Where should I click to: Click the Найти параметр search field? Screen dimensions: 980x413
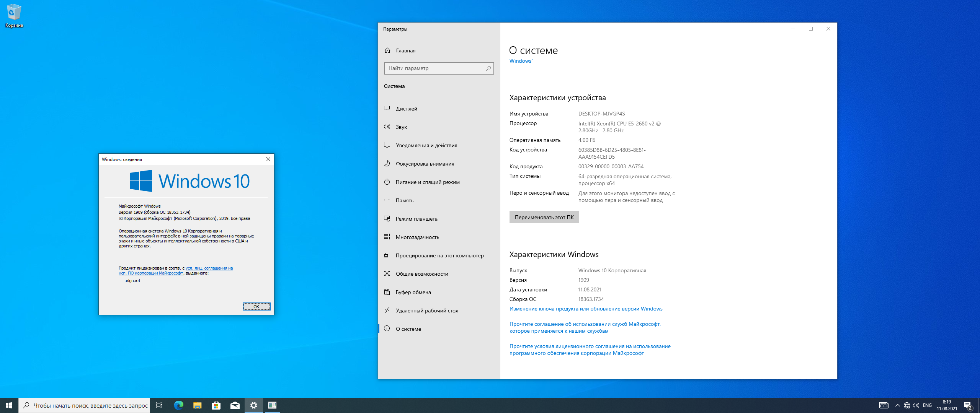point(439,68)
